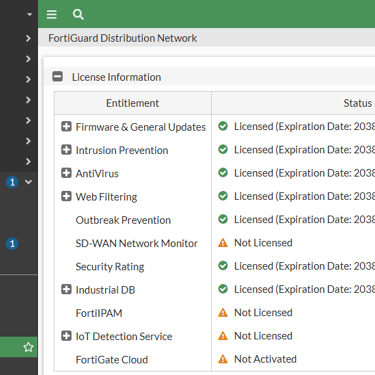Click the Status column header
This screenshot has width=375, height=375.
click(358, 103)
